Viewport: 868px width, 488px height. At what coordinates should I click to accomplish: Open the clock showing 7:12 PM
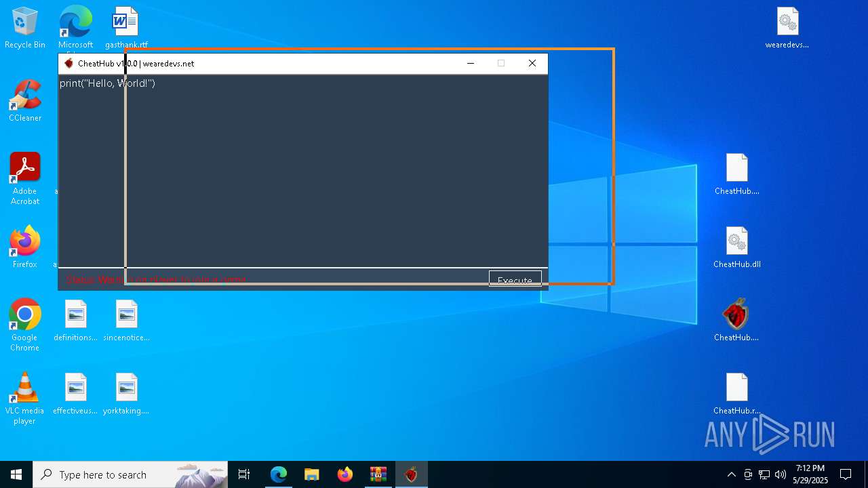(810, 474)
